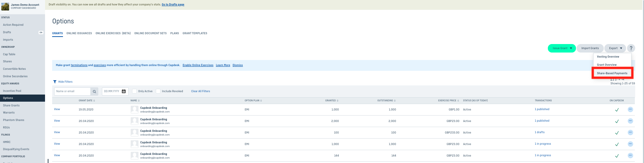Sort by Name column
644x163 pixels.
[135, 101]
